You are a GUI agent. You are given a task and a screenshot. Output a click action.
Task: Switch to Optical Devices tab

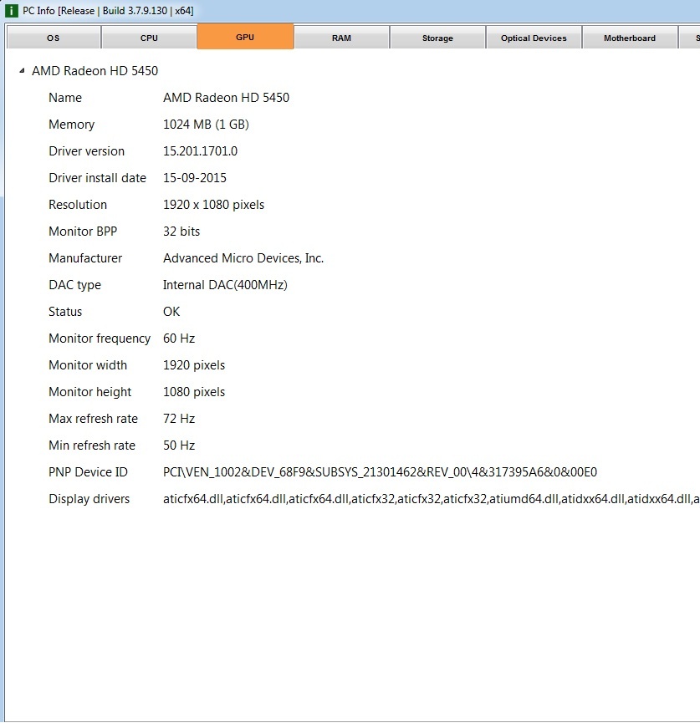pos(534,38)
